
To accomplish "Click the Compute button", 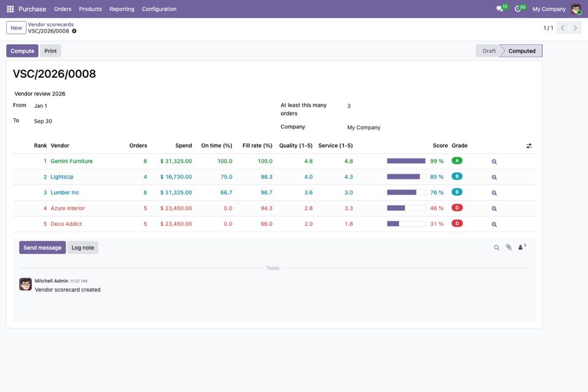I will [x=22, y=51].
